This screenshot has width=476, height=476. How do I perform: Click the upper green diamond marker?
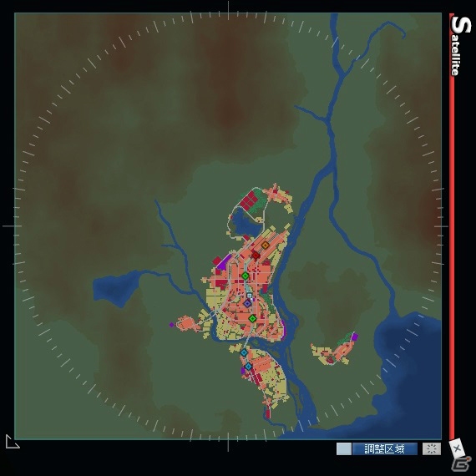pos(246,276)
